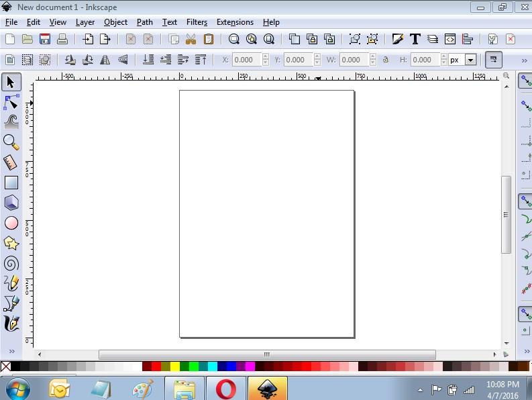
Task: Toggle snap nodes and handles button
Action: tap(525, 201)
